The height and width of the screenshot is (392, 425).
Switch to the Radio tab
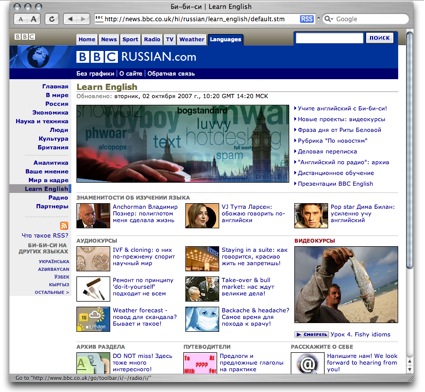point(152,39)
